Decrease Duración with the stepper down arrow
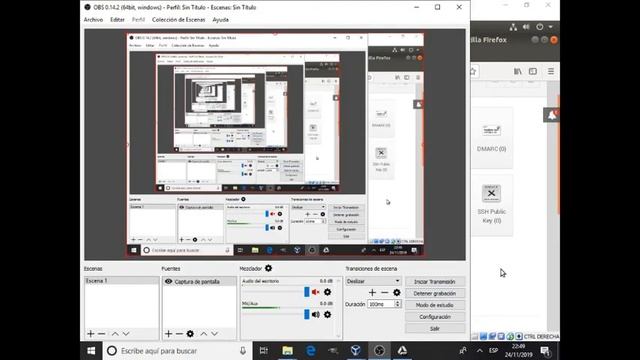This screenshot has width=640, height=360. (398, 307)
